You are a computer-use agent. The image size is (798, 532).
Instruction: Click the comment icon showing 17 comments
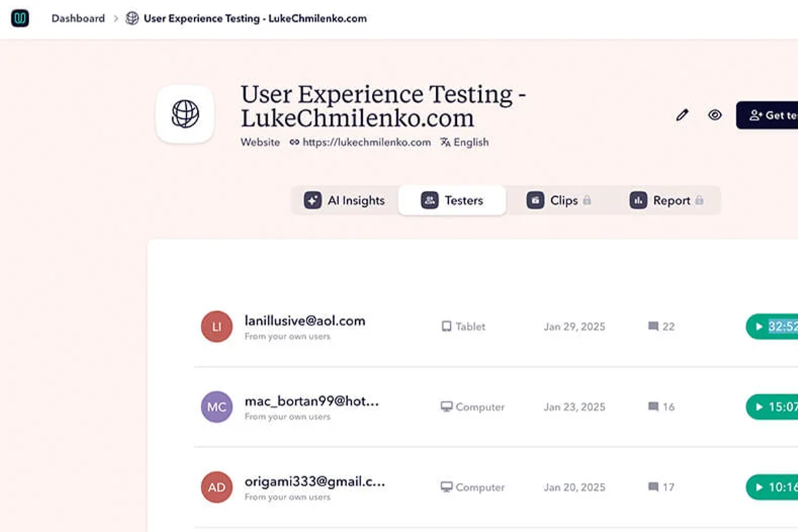pyautogui.click(x=653, y=487)
